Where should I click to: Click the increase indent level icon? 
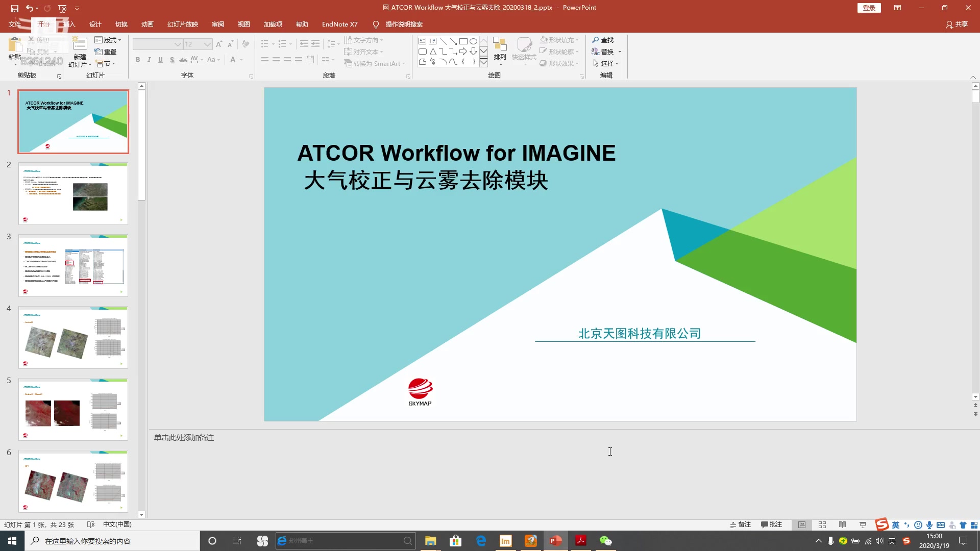[x=315, y=44]
